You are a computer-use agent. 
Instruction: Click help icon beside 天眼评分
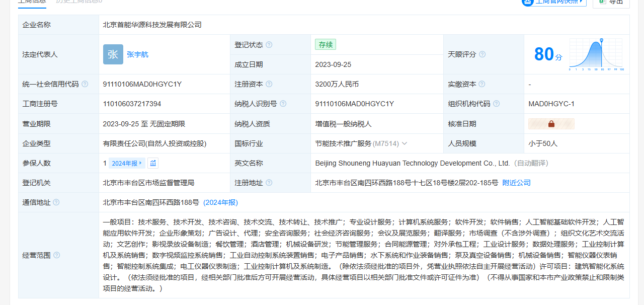(482, 54)
